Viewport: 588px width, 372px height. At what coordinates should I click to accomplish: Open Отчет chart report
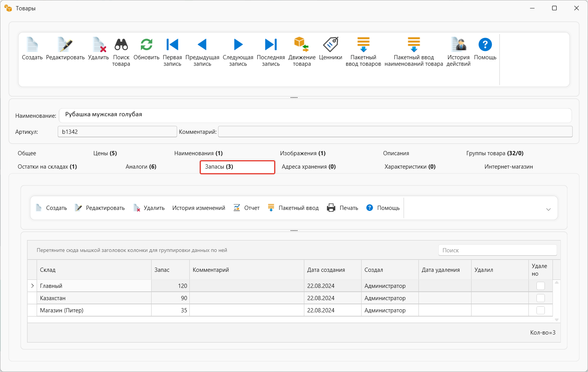tap(247, 208)
